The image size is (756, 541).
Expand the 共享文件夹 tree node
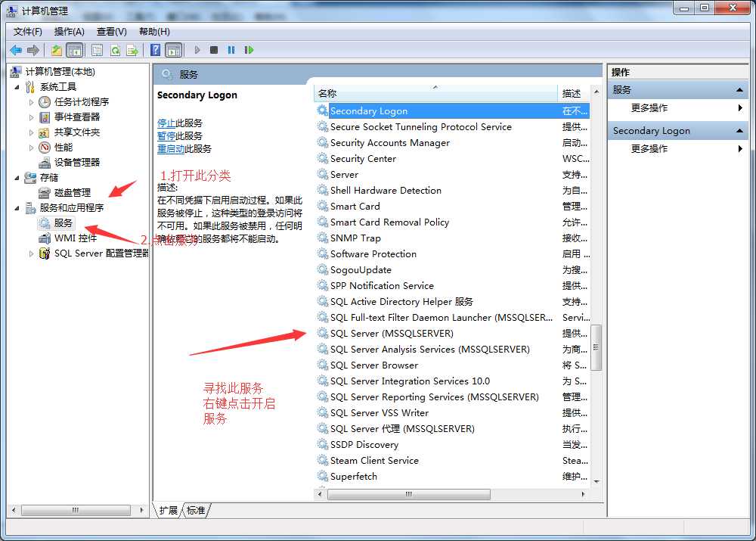coord(31,132)
